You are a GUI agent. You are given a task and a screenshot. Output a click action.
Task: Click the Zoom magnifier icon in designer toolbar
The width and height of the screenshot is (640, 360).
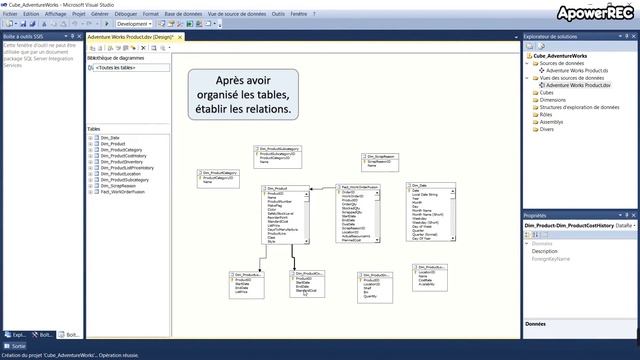(163, 48)
